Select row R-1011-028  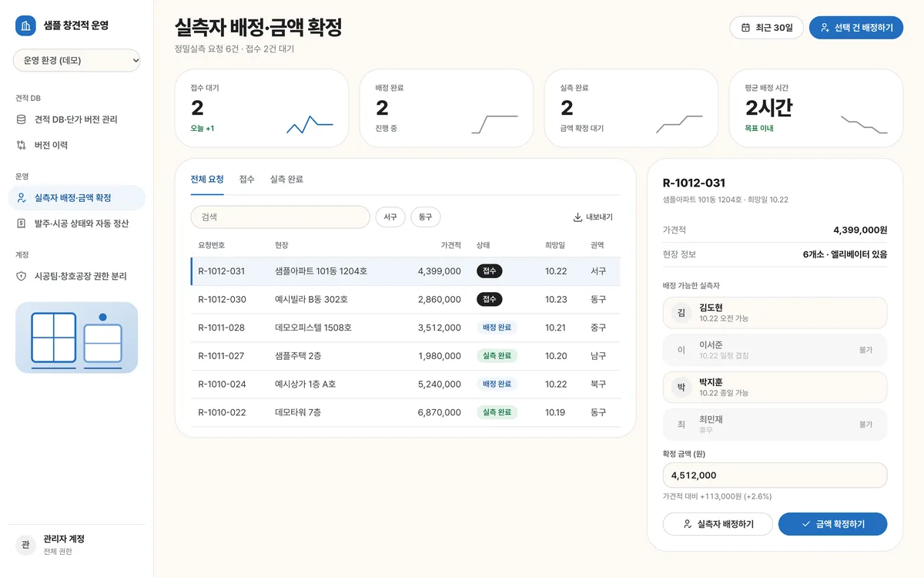tap(406, 328)
